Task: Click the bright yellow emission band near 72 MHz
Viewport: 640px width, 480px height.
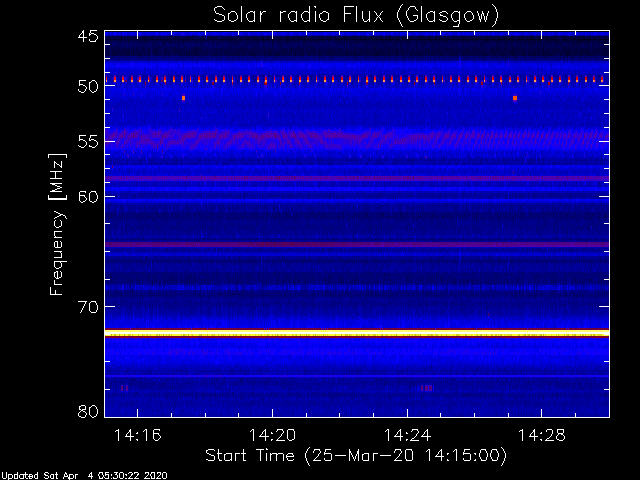Action: point(357,333)
